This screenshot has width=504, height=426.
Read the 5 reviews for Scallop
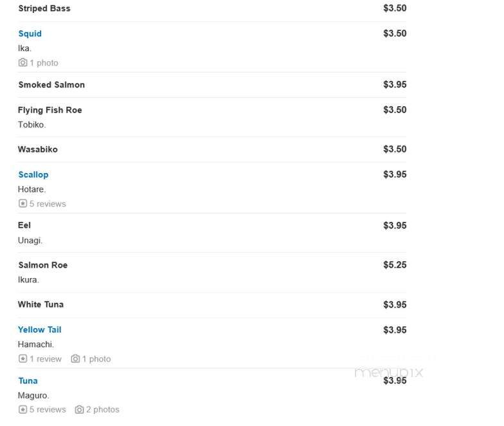[48, 203]
